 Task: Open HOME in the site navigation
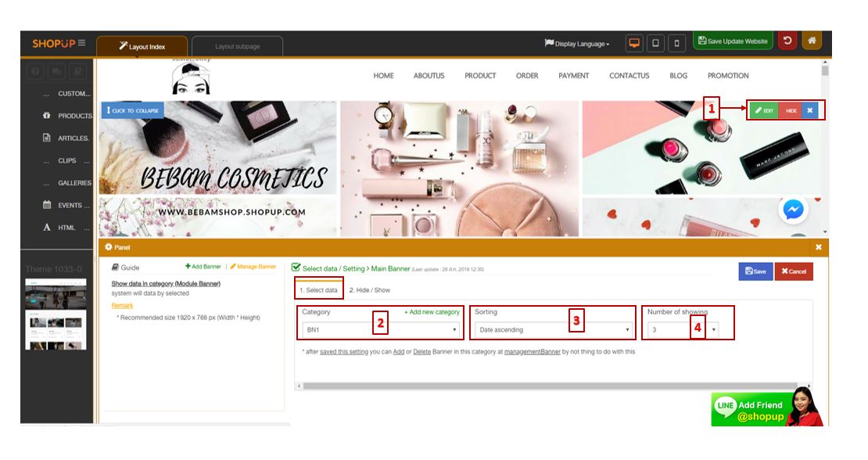384,76
